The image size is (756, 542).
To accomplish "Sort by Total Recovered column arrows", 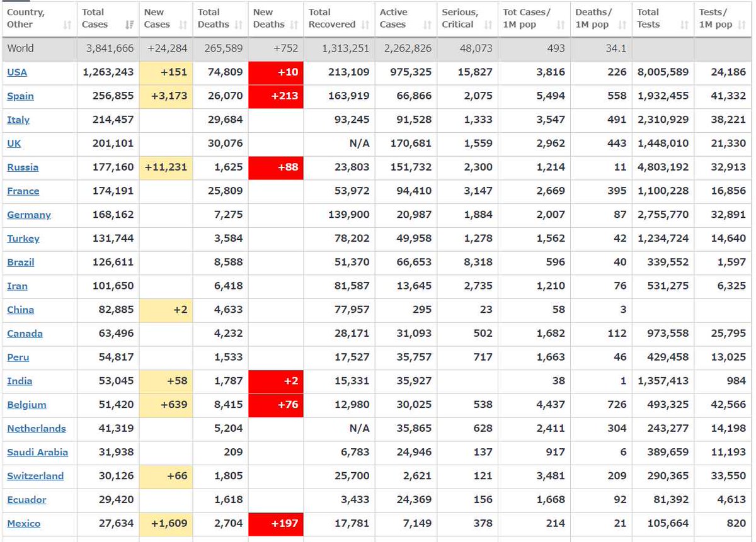I will coord(365,25).
